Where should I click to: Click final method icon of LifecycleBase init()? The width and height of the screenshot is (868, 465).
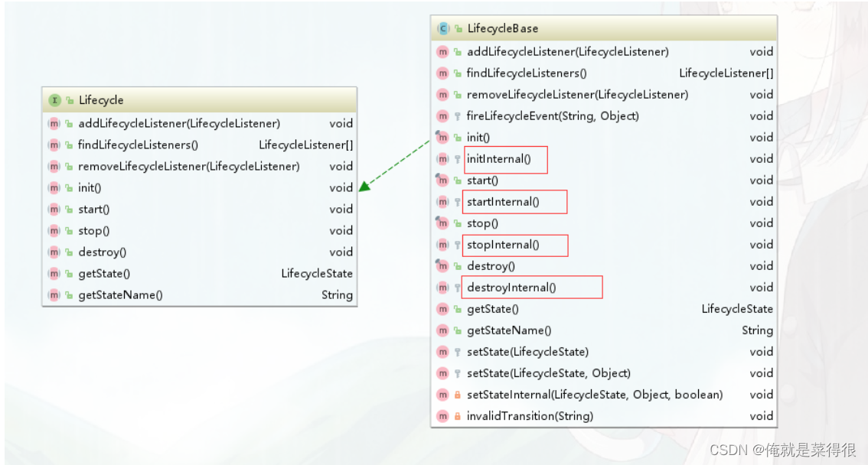tap(442, 137)
